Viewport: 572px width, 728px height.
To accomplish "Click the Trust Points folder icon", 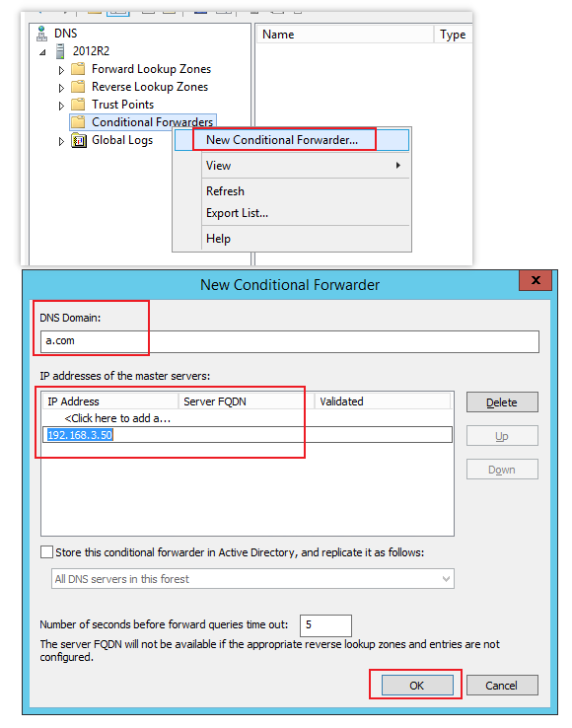I will tap(78, 105).
